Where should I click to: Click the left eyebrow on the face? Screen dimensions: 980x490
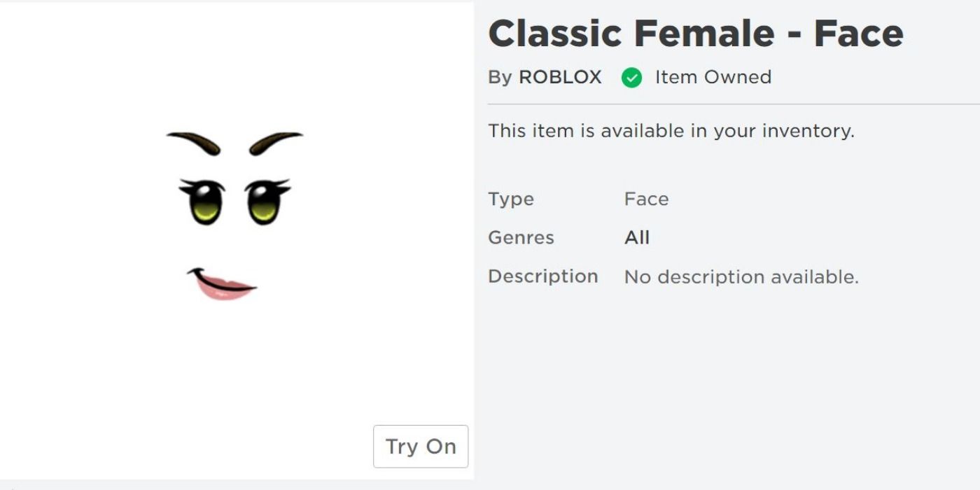coord(194,142)
